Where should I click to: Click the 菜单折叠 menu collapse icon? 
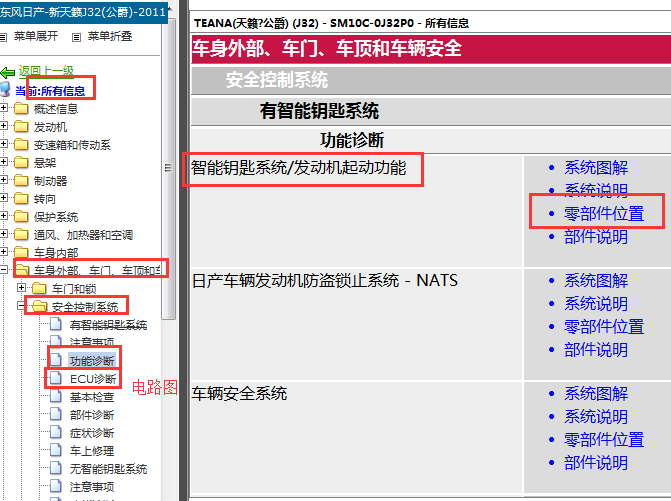[76, 37]
